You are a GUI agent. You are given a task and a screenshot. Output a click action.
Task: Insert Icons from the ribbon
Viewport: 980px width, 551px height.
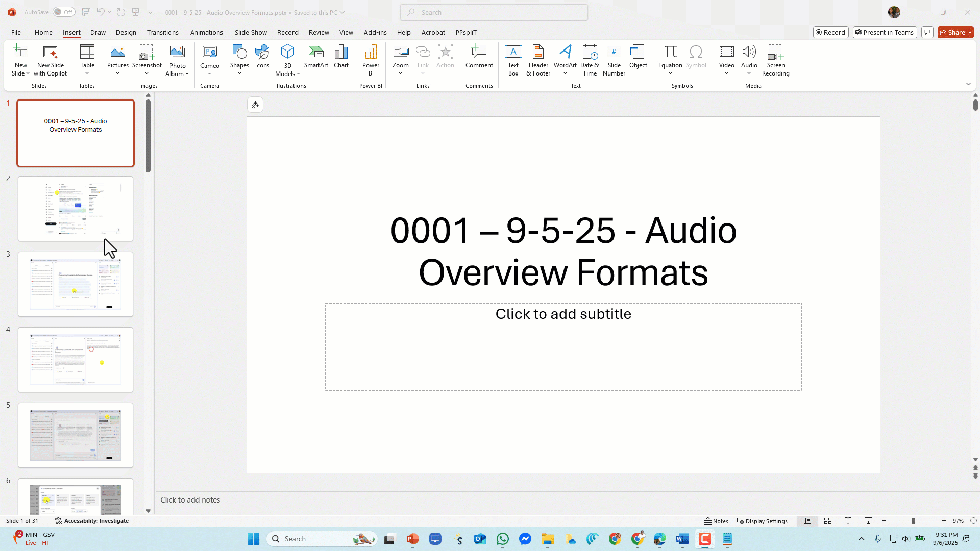coord(262,56)
